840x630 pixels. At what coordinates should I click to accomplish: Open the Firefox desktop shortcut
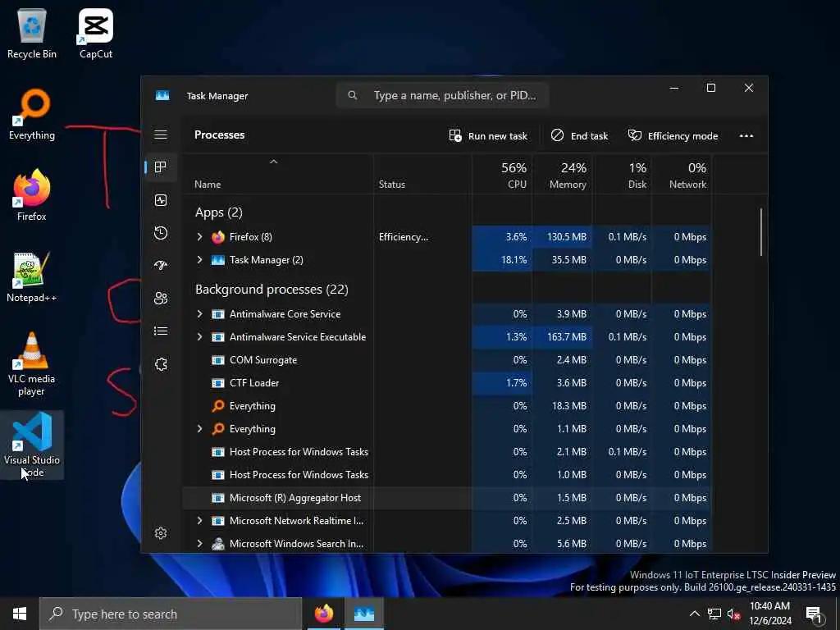click(32, 195)
